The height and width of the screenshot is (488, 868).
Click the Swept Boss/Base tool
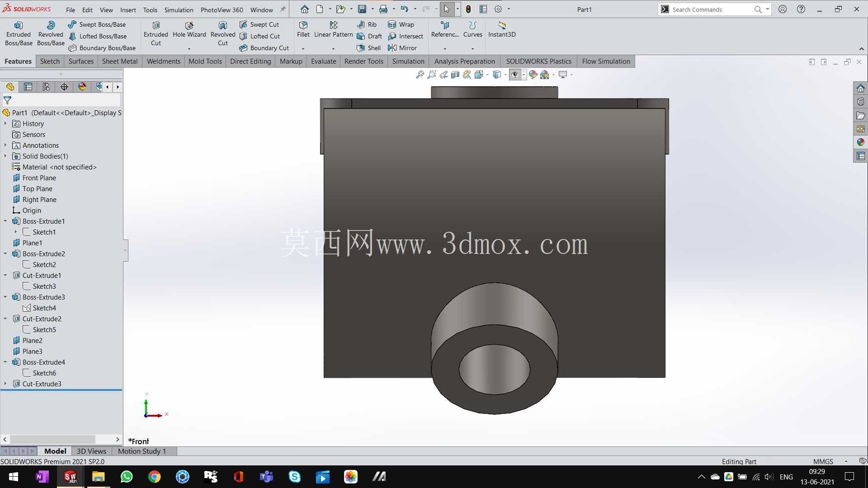(x=97, y=24)
